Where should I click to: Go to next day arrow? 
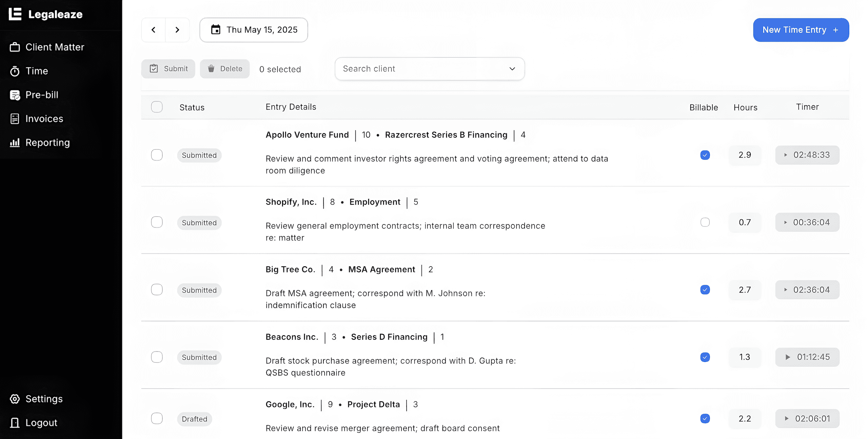[177, 30]
